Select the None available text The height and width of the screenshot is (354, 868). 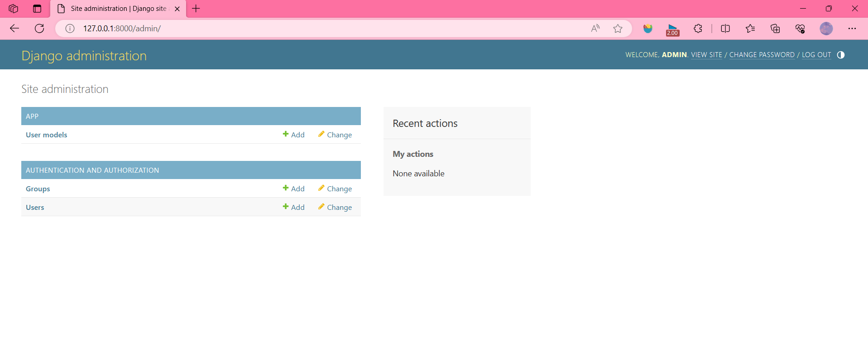(x=418, y=174)
